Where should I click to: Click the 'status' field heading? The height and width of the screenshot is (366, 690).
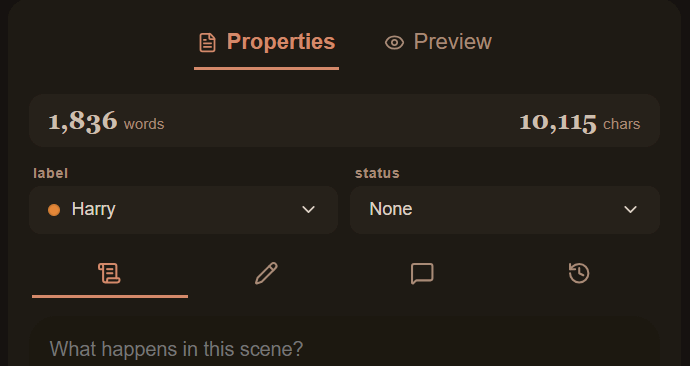click(x=377, y=173)
